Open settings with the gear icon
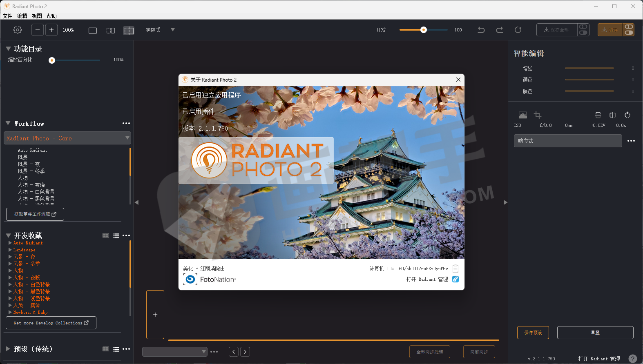Screen dimensions: 643x364 pos(18,30)
